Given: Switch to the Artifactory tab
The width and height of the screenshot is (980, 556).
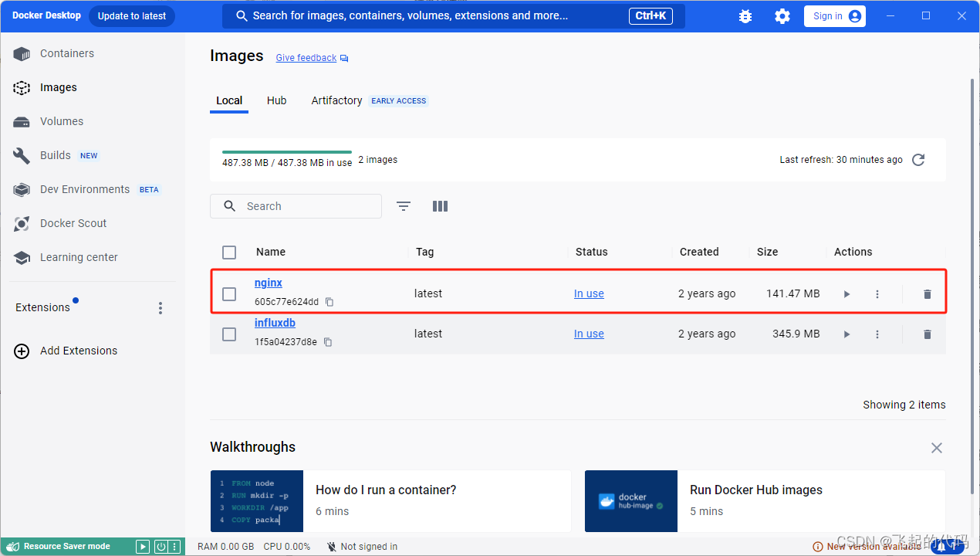Looking at the screenshot, I should coord(336,100).
